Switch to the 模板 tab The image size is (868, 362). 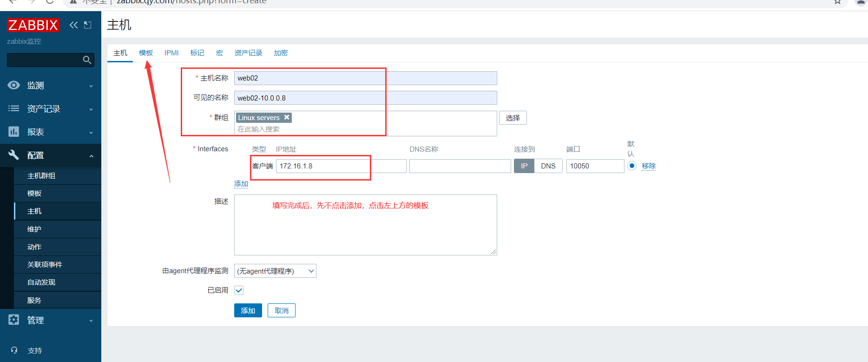coord(146,53)
